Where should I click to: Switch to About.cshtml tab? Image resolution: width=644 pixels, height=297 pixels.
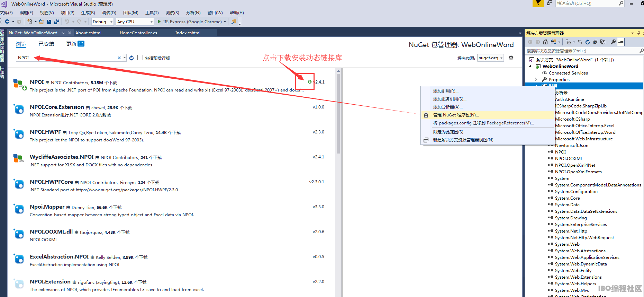pyautogui.click(x=88, y=33)
